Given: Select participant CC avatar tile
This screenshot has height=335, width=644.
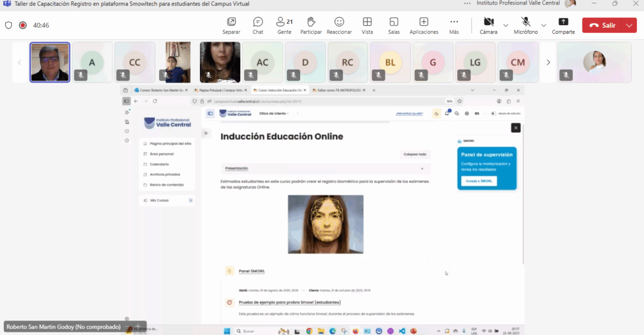Looking at the screenshot, I should click(x=135, y=62).
